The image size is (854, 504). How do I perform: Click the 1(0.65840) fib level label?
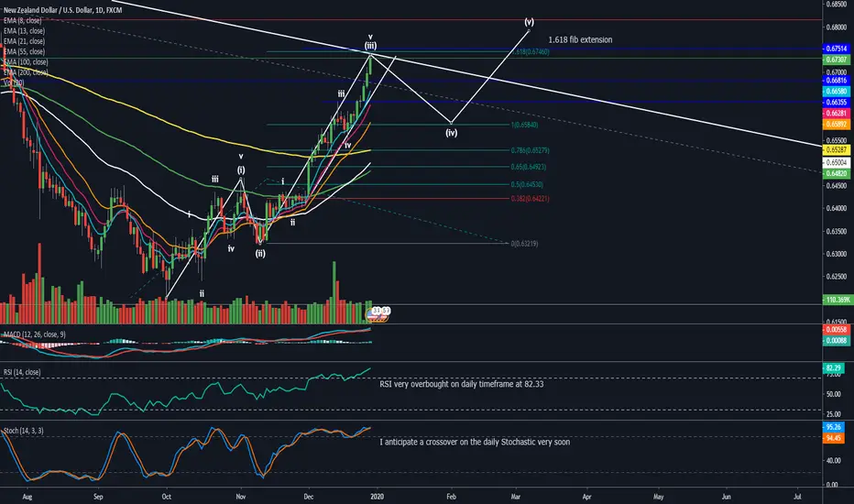coord(524,125)
